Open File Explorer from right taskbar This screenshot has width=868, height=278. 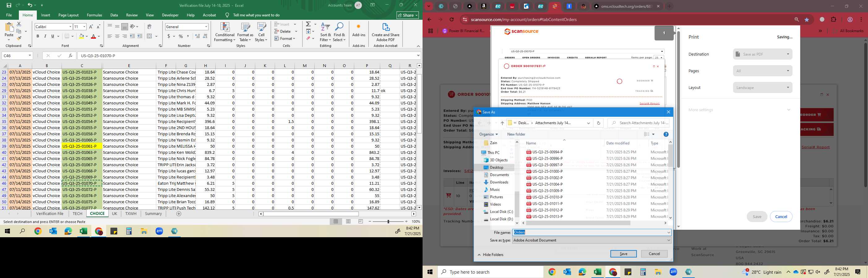pyautogui.click(x=658, y=272)
